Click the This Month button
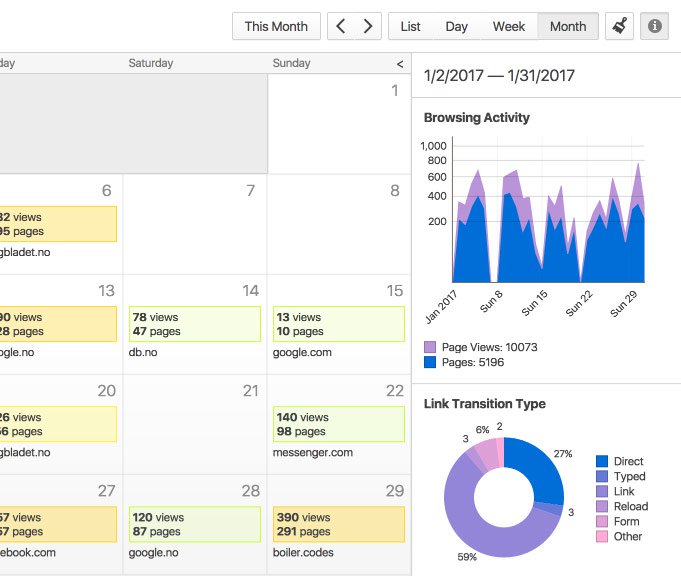This screenshot has height=576, width=681. point(276,26)
